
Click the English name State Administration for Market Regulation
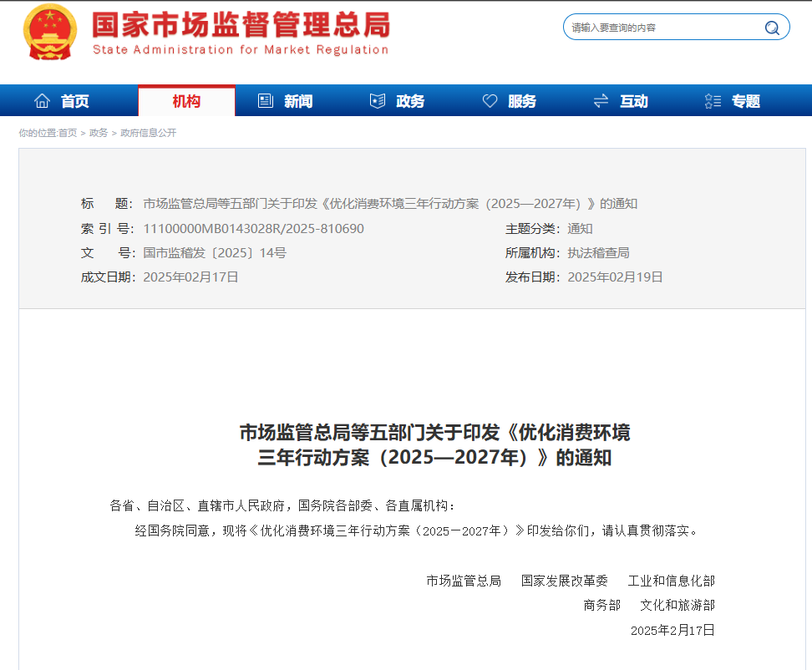coord(241,49)
